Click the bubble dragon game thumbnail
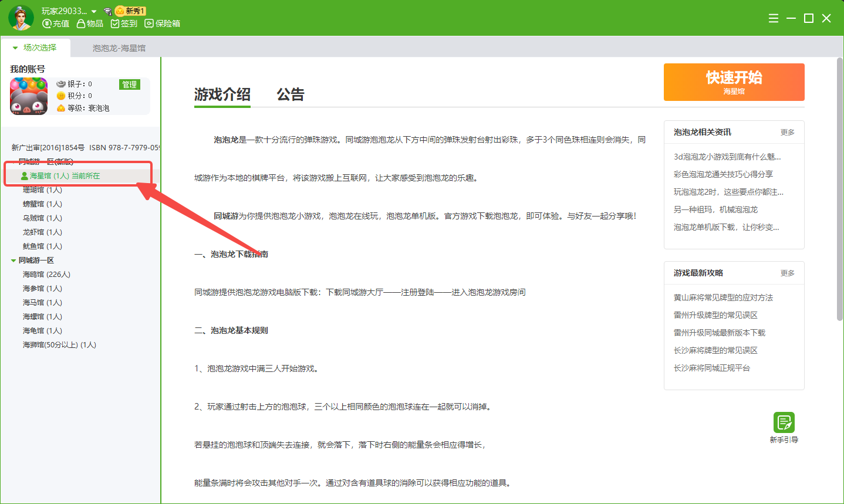 [29, 96]
